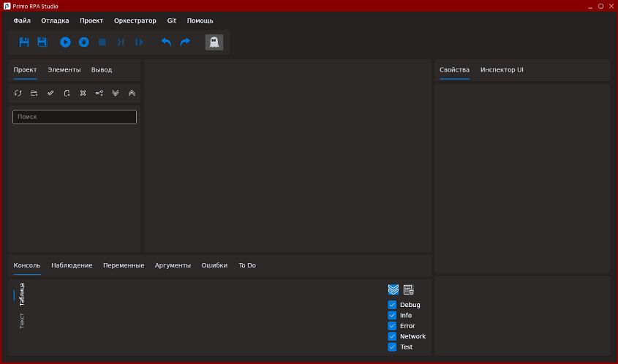Refresh the project tree
Screen dimensions: 618x364
(18, 94)
